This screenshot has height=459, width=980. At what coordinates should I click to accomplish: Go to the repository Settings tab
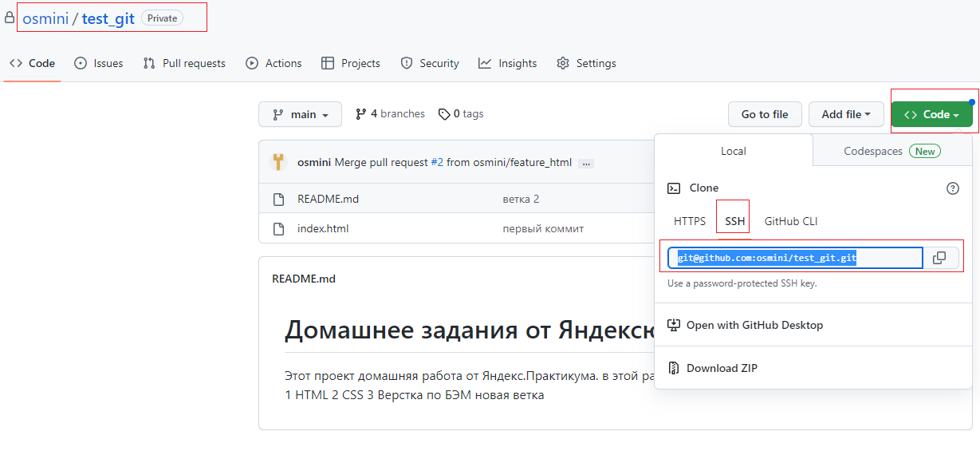point(586,63)
